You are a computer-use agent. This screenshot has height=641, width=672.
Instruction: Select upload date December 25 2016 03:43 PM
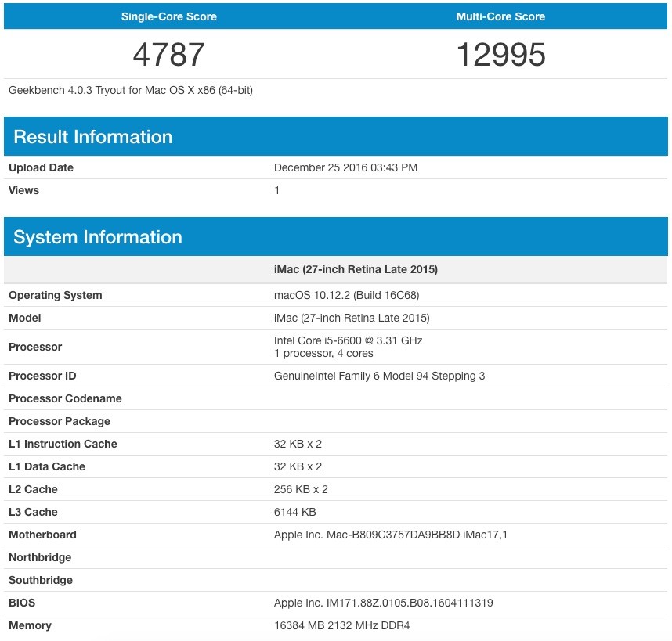[346, 167]
